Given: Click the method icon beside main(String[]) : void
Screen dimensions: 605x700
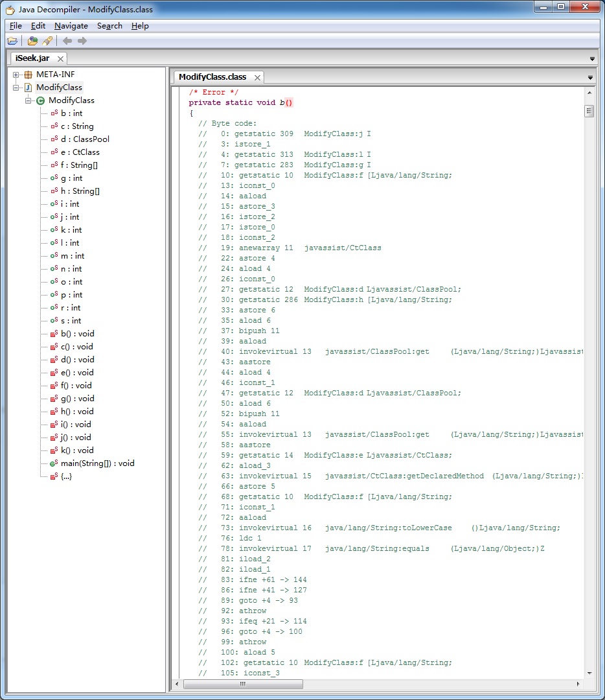Looking at the screenshot, I should (54, 463).
